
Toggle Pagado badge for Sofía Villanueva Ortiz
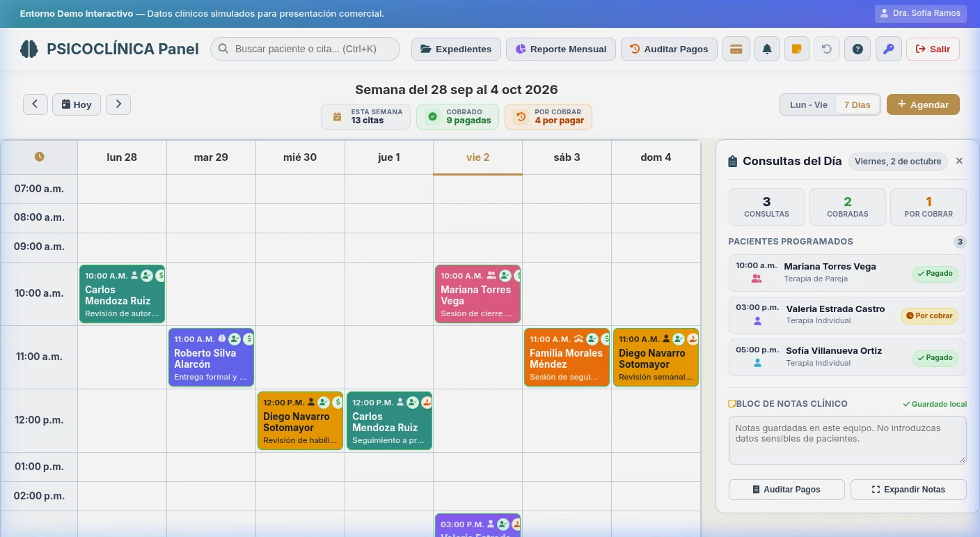pos(935,358)
